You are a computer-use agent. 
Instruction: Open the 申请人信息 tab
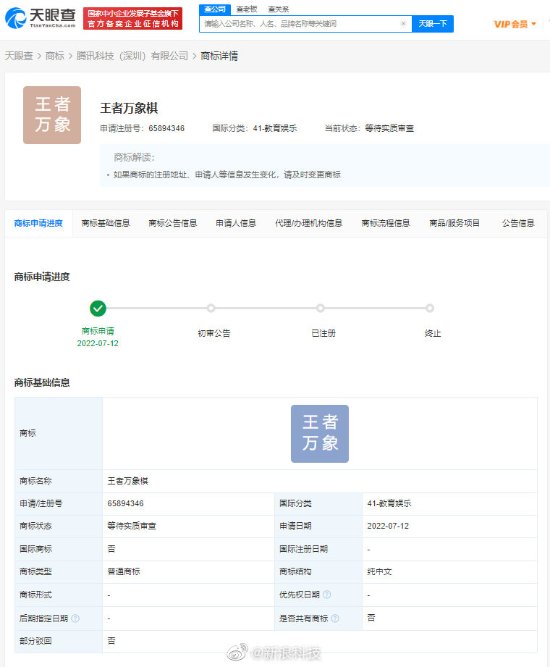[x=236, y=223]
